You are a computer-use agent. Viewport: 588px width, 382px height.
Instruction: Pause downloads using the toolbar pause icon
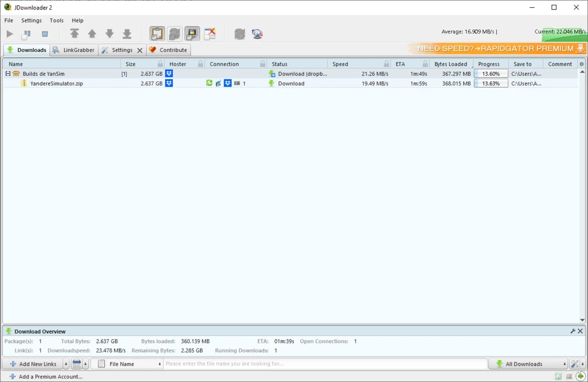coord(26,34)
